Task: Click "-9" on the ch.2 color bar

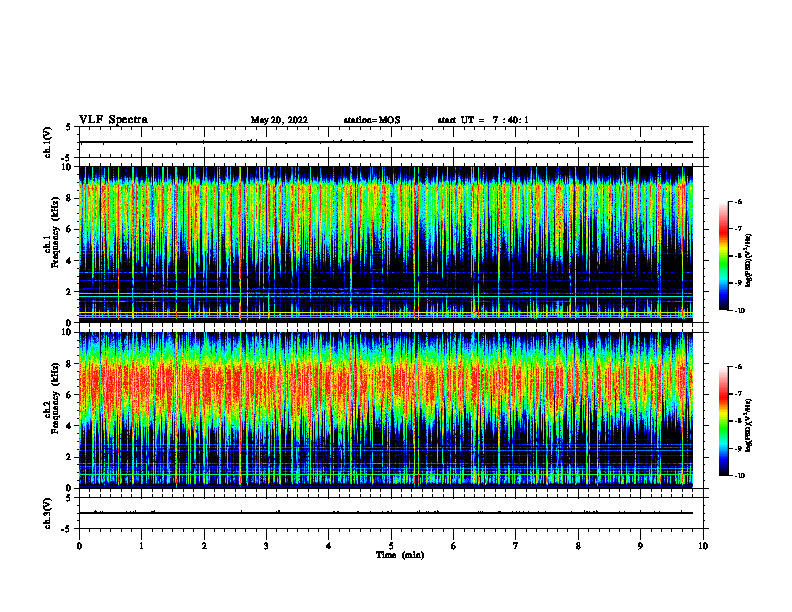Action: point(738,448)
